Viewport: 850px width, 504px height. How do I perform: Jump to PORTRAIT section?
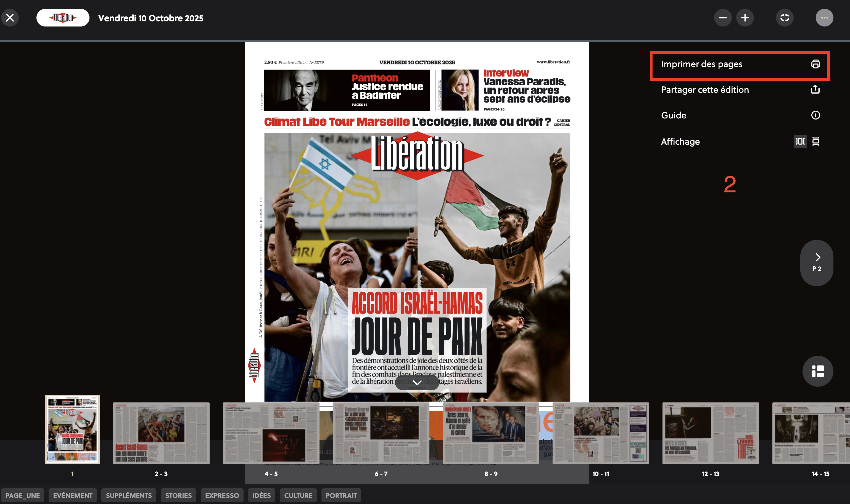[341, 495]
